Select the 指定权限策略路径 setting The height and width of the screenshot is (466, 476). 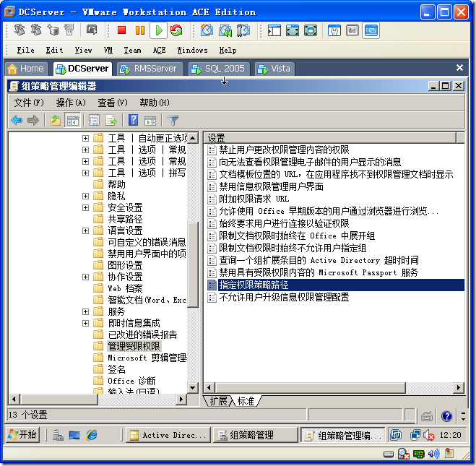(254, 285)
